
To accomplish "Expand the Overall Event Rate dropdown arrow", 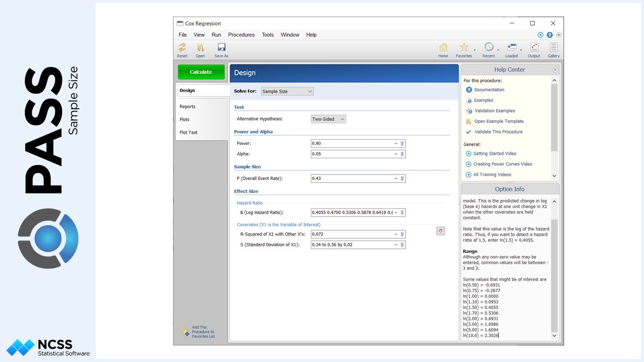I will tap(395, 178).
